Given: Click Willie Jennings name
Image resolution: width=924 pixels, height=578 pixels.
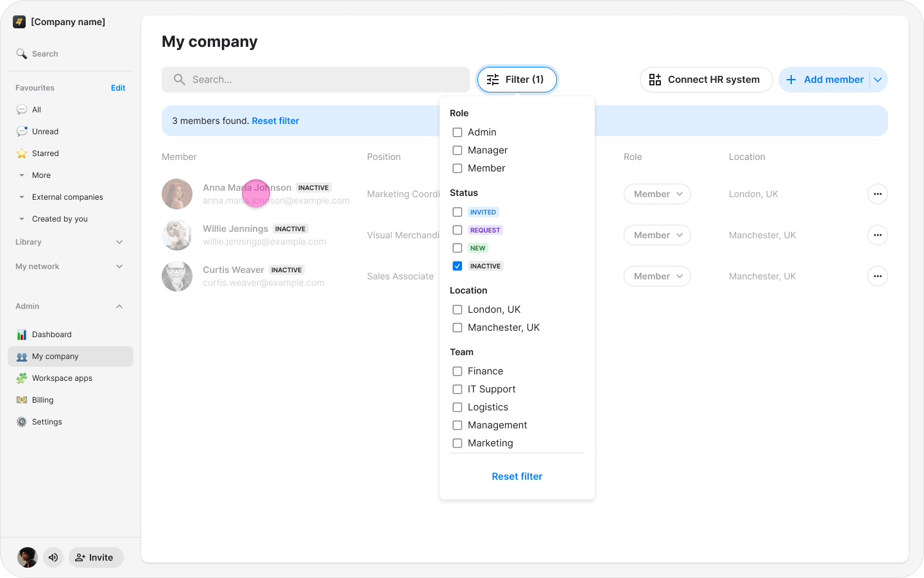Looking at the screenshot, I should pos(235,229).
